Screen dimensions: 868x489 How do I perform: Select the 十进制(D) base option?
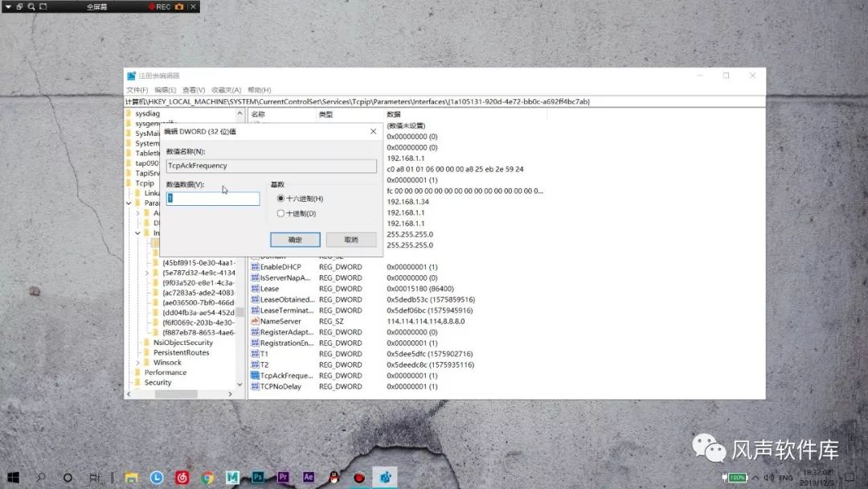click(288, 213)
